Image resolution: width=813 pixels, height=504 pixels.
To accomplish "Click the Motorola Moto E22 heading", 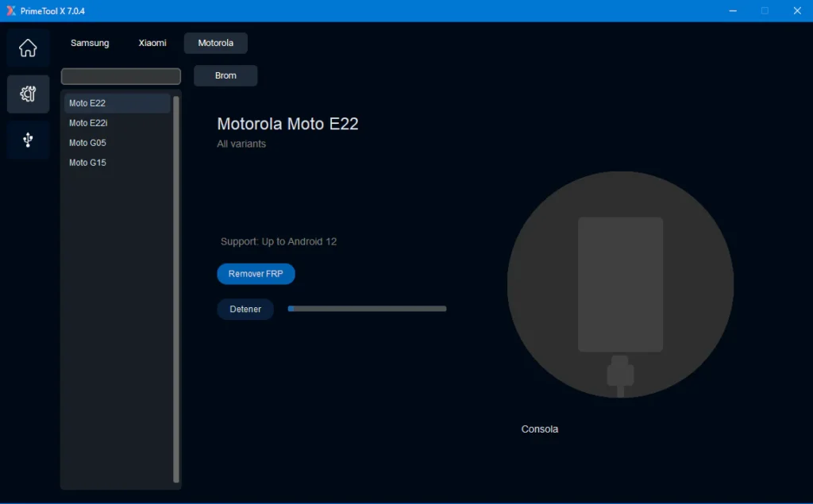I will coord(287,124).
